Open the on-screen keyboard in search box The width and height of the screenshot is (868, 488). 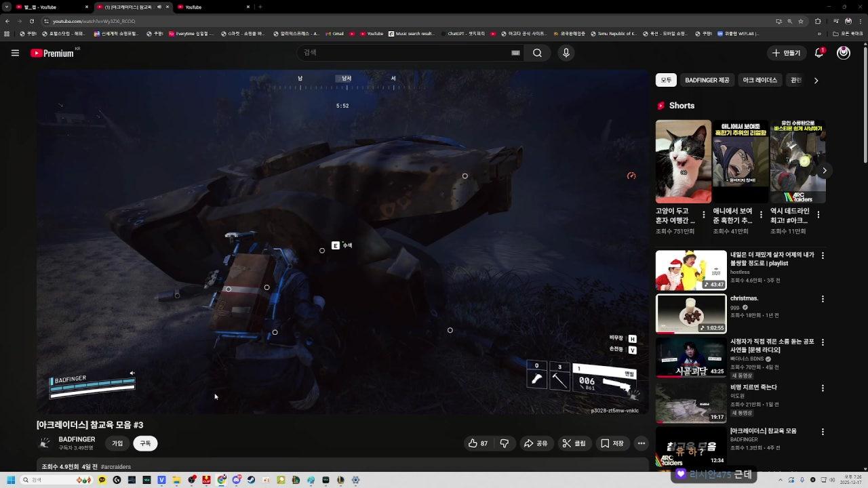click(515, 53)
